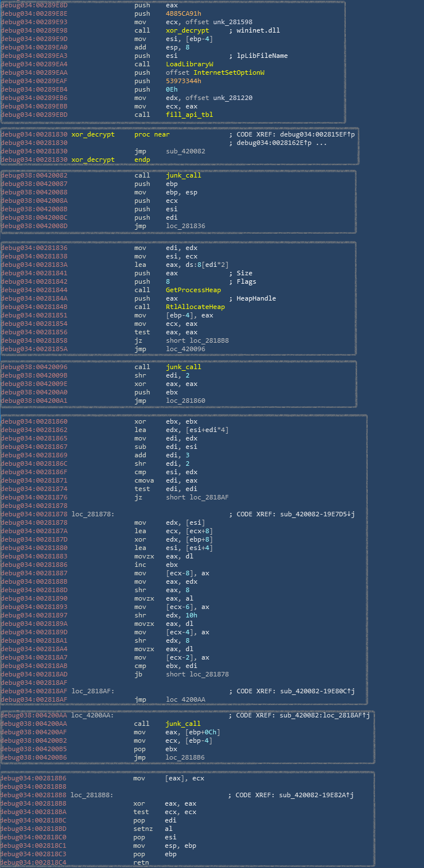This screenshot has width=424, height=868.
Task: Click the final retn instruction
Action: click(141, 862)
